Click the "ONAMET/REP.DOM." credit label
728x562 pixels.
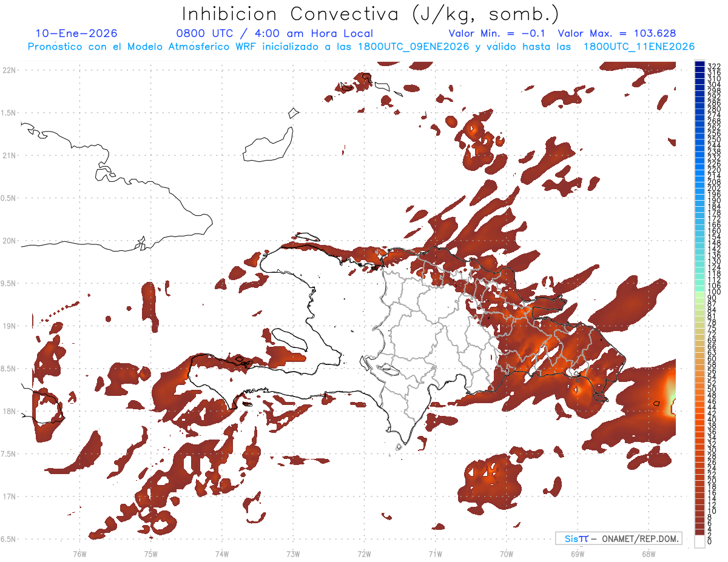[x=641, y=538]
